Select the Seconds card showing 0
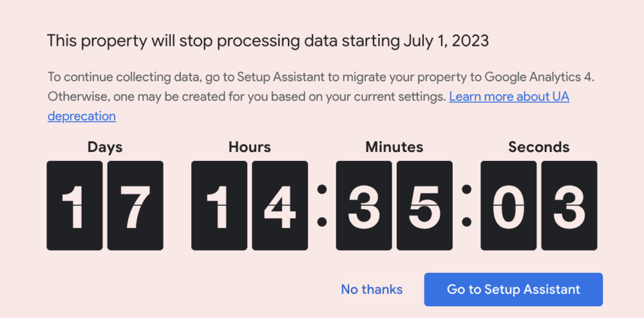Screen dimensions: 644x318 pyautogui.click(x=508, y=206)
